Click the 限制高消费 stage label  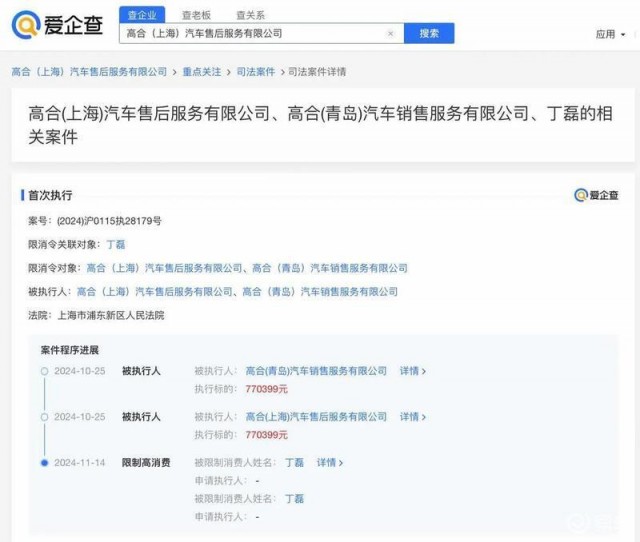click(146, 462)
